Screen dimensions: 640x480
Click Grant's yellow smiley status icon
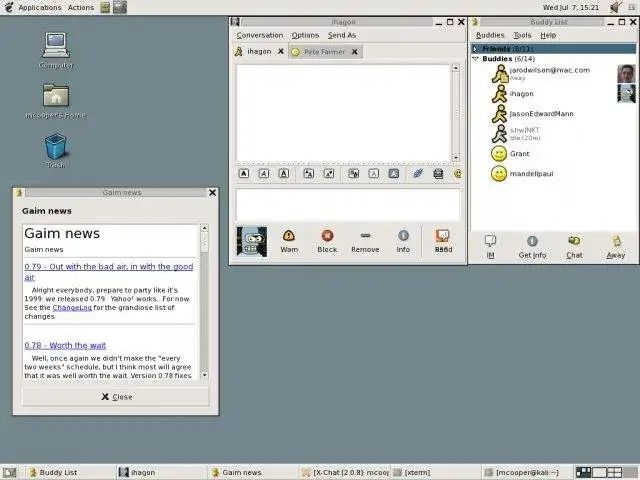[499, 153]
